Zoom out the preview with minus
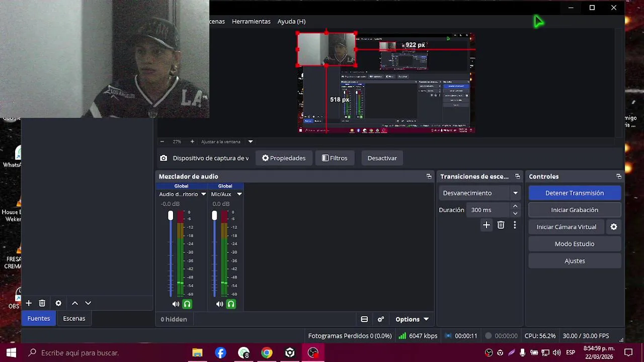This screenshot has width=644, height=362. [162, 142]
